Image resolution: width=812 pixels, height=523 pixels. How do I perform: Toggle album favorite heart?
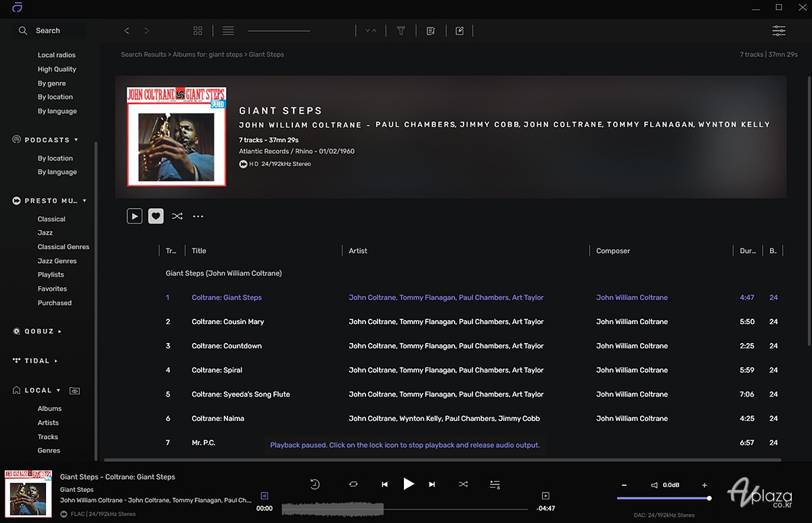point(156,217)
